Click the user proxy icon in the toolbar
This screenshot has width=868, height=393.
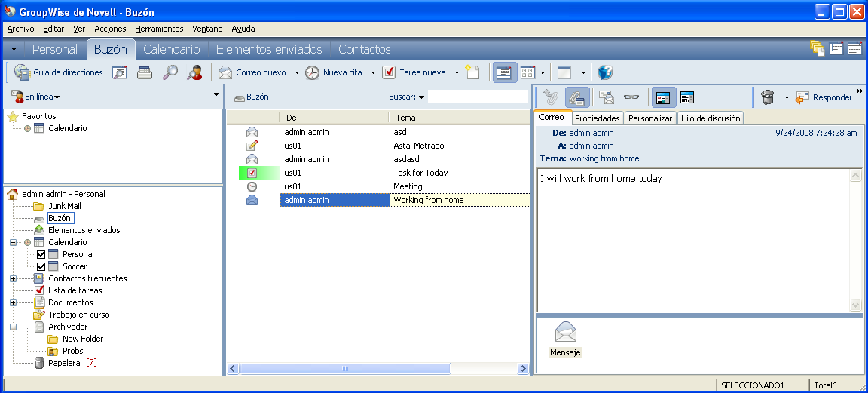tap(194, 72)
